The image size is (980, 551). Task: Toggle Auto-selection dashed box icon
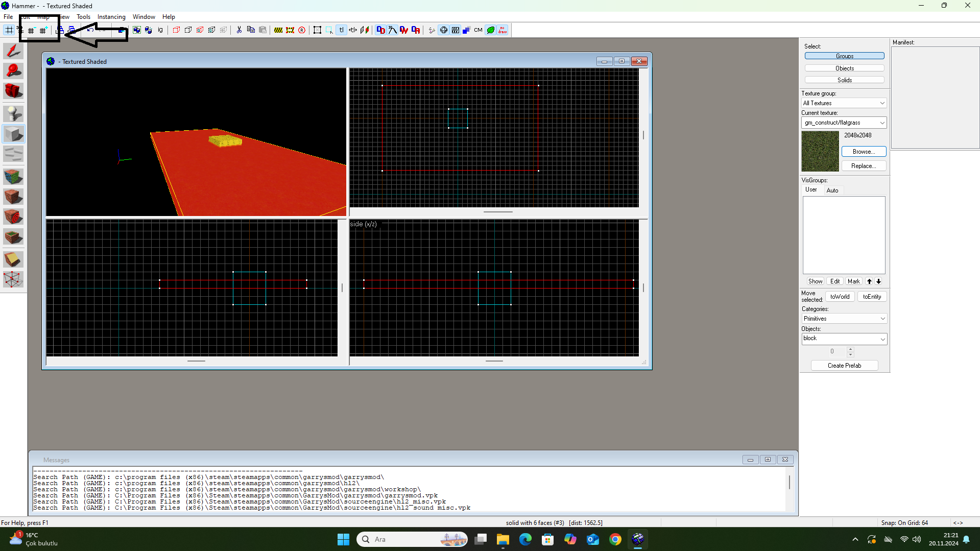pos(329,30)
